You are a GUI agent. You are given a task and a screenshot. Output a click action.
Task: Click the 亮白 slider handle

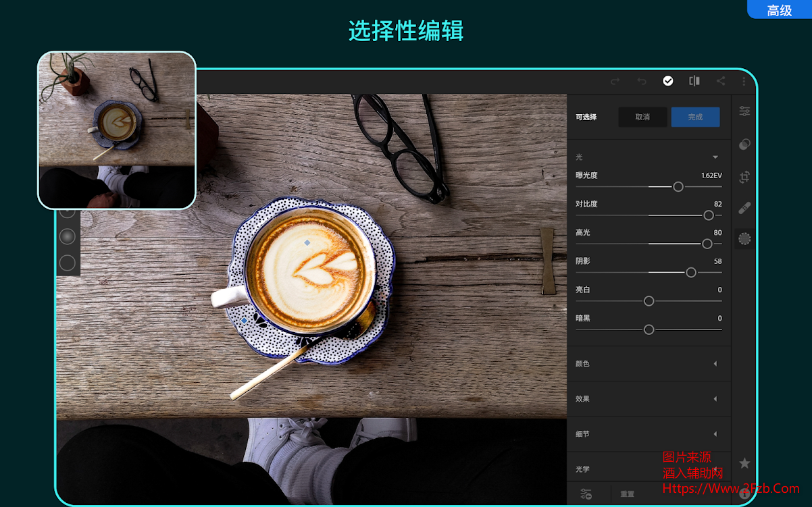pos(649,301)
